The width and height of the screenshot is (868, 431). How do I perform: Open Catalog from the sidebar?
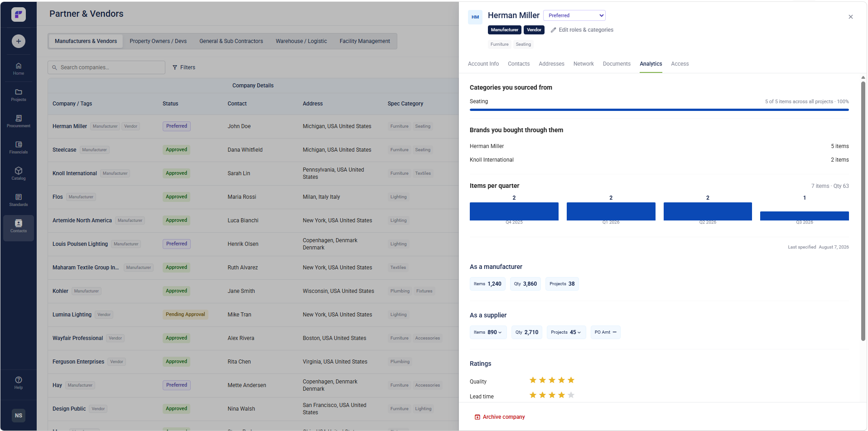click(19, 174)
